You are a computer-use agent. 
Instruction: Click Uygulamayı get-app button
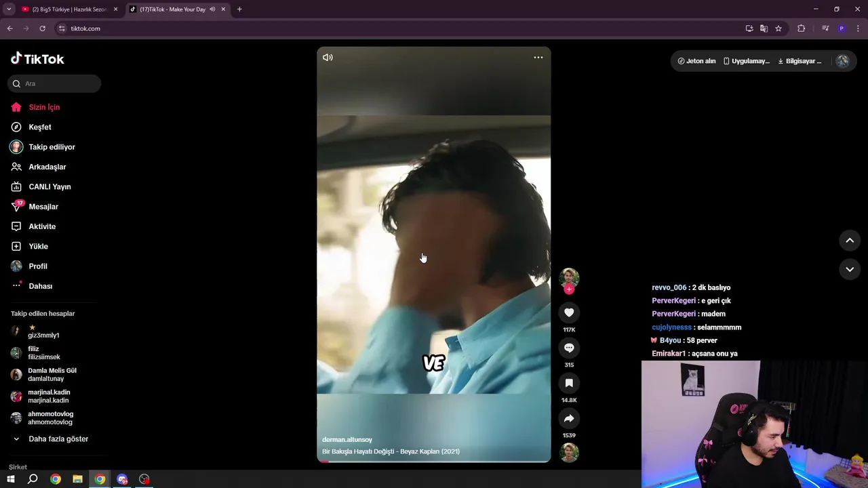coord(747,61)
